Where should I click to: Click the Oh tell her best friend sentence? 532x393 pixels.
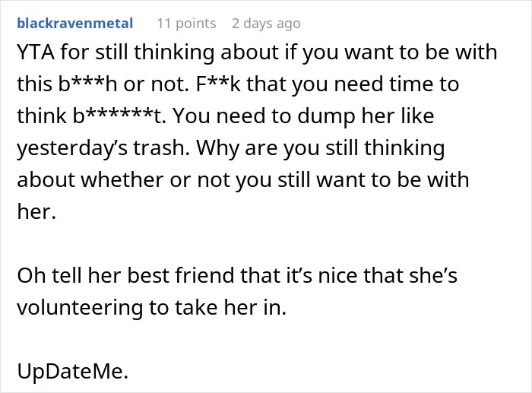[237, 291]
